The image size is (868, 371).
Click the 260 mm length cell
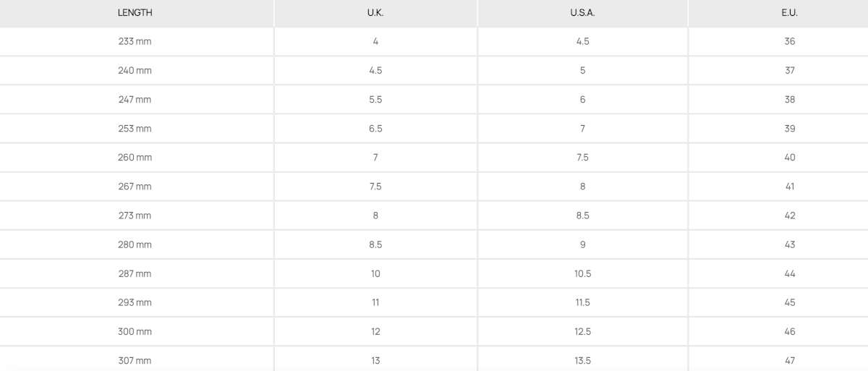point(135,158)
